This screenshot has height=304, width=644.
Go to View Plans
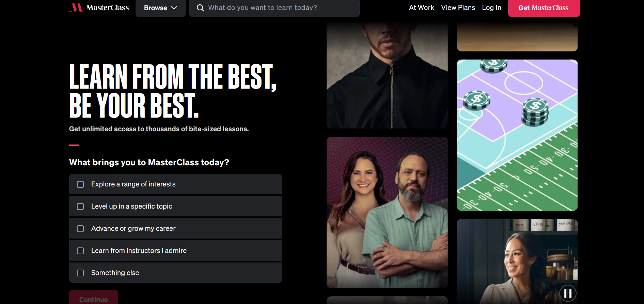point(458,7)
